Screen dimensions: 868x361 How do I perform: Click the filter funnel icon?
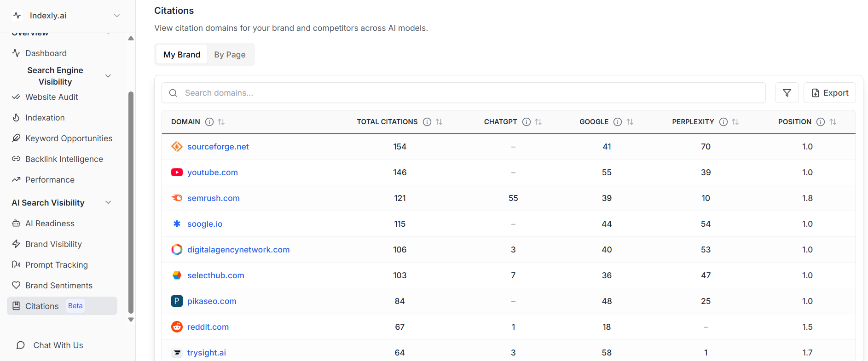coord(787,93)
